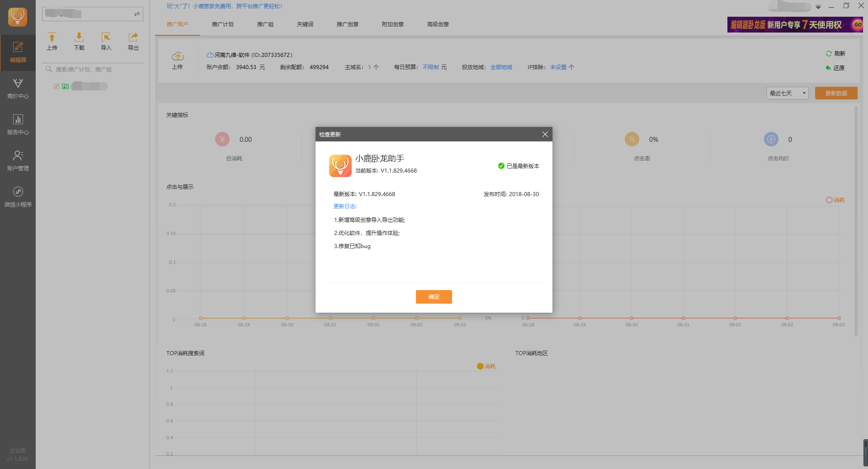The height and width of the screenshot is (469, 868).
Task: Toggle the 消耗 legend in TOP搜索词 chart
Action: coord(486,366)
